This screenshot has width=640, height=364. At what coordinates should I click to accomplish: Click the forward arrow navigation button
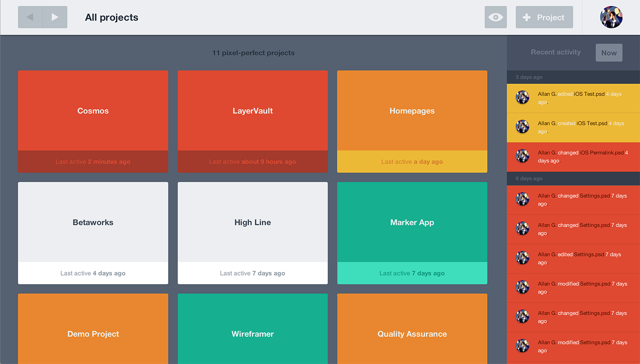click(x=55, y=17)
